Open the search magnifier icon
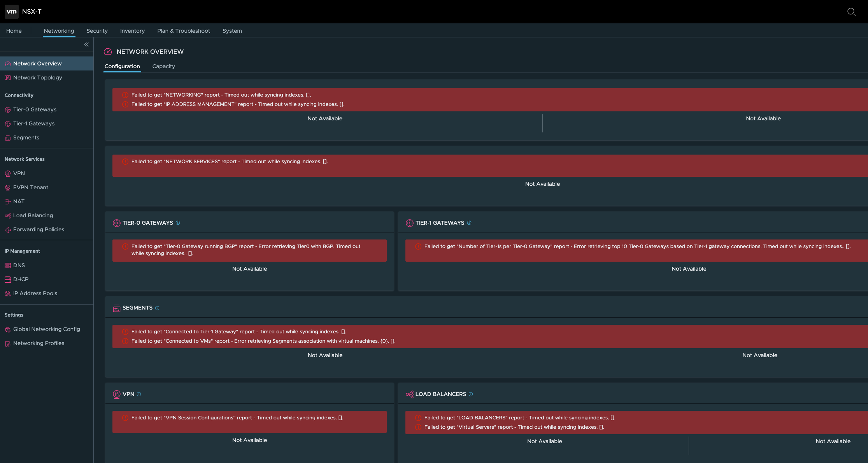Image resolution: width=868 pixels, height=463 pixels. (x=851, y=12)
